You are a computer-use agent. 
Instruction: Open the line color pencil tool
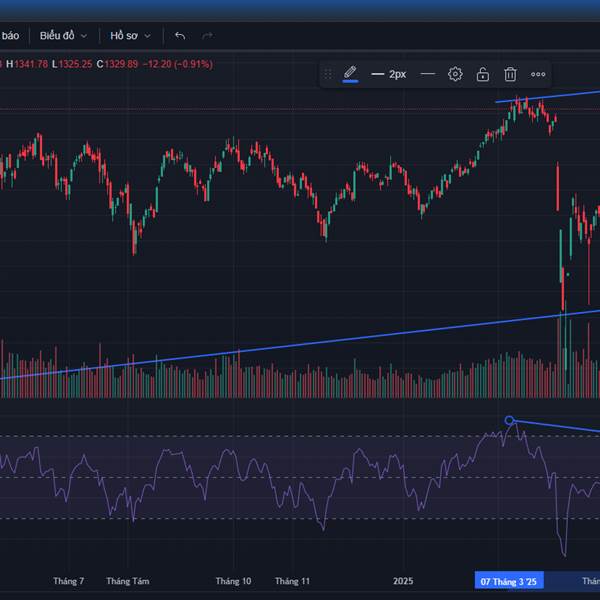click(x=350, y=74)
